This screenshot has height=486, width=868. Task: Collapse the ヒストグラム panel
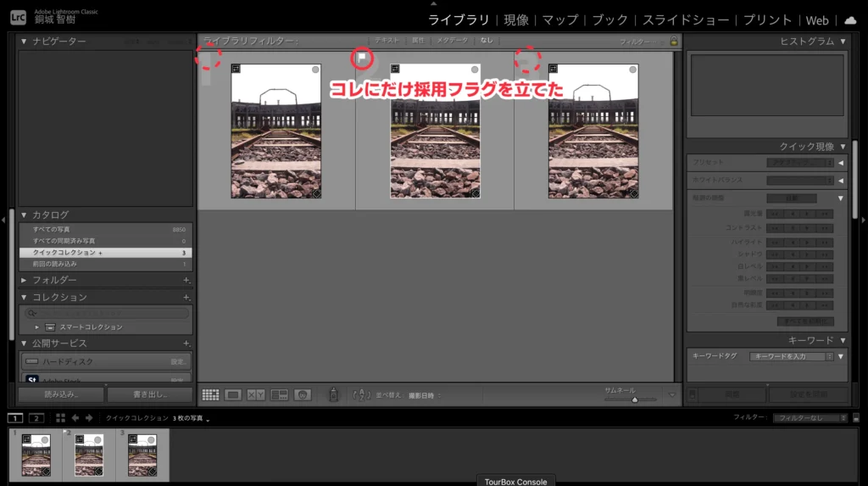click(x=843, y=42)
